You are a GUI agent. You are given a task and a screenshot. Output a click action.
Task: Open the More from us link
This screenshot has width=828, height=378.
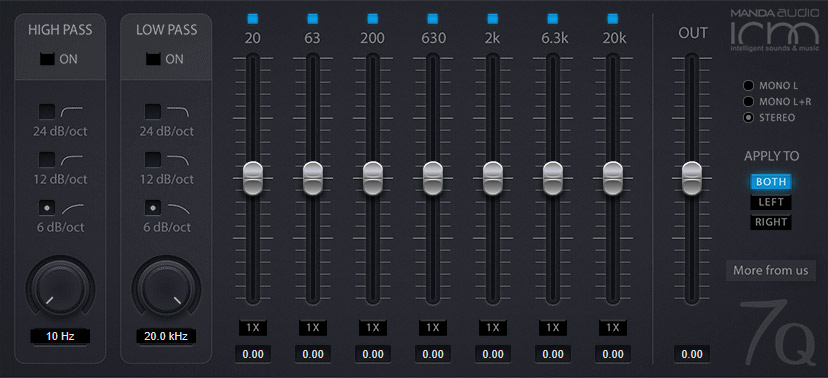pyautogui.click(x=770, y=271)
